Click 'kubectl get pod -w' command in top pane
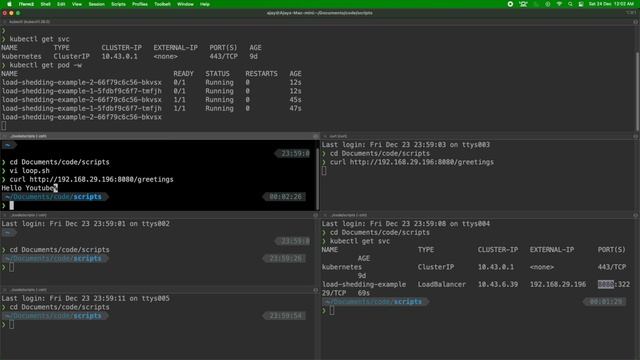The height and width of the screenshot is (360, 640). [45, 65]
